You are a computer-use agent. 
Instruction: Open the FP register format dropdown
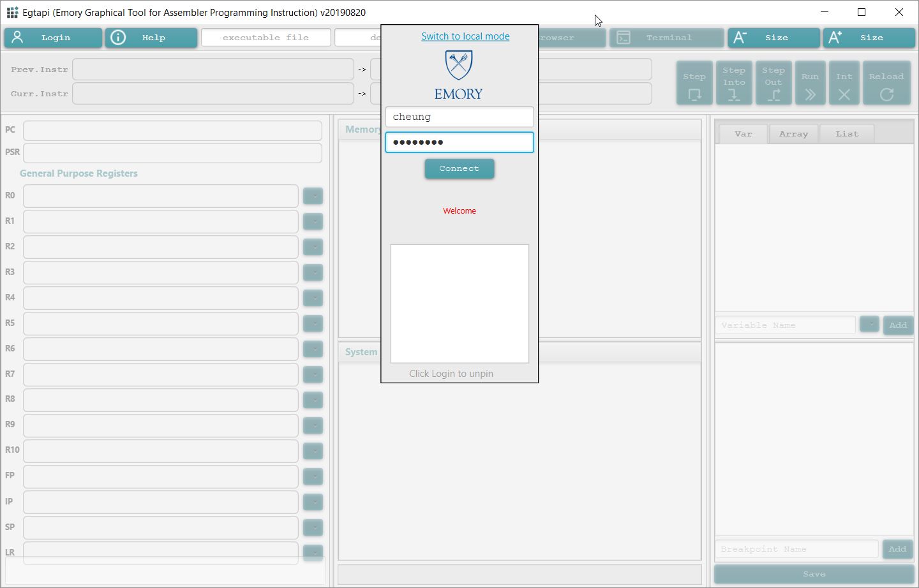click(x=313, y=476)
